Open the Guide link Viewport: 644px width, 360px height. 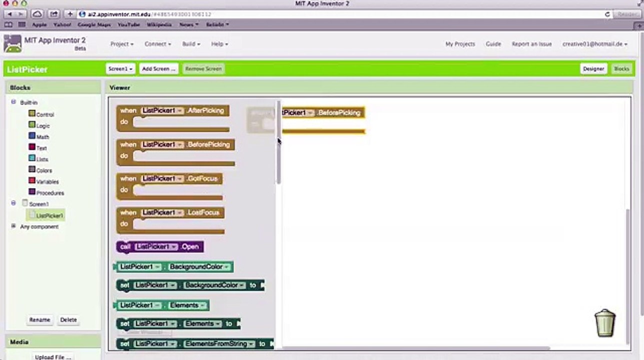pyautogui.click(x=493, y=44)
